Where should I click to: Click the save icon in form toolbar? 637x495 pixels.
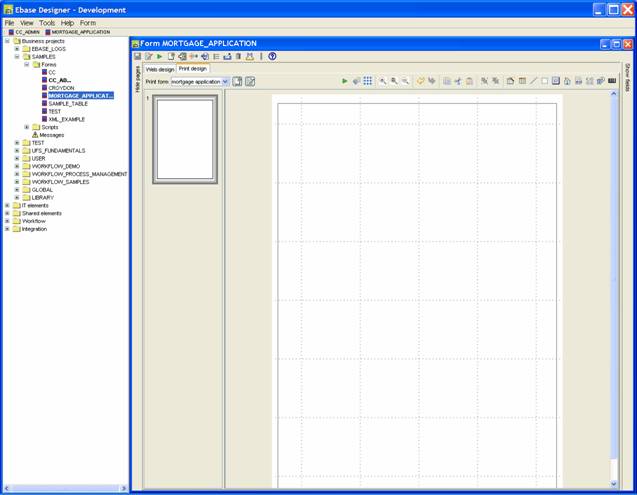click(x=137, y=57)
